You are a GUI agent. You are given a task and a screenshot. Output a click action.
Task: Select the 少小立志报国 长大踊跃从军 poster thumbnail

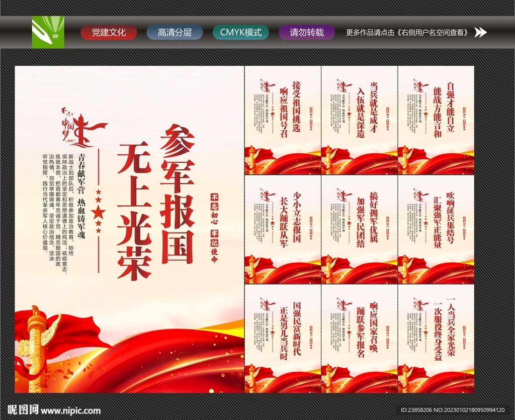283,230
